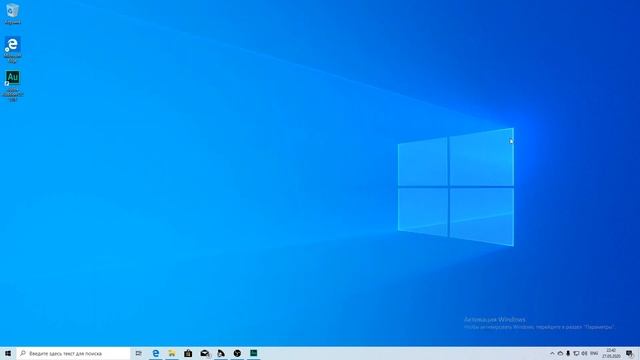640x360 pixels.
Task: Open the Windows Start menu
Action: tap(8, 353)
